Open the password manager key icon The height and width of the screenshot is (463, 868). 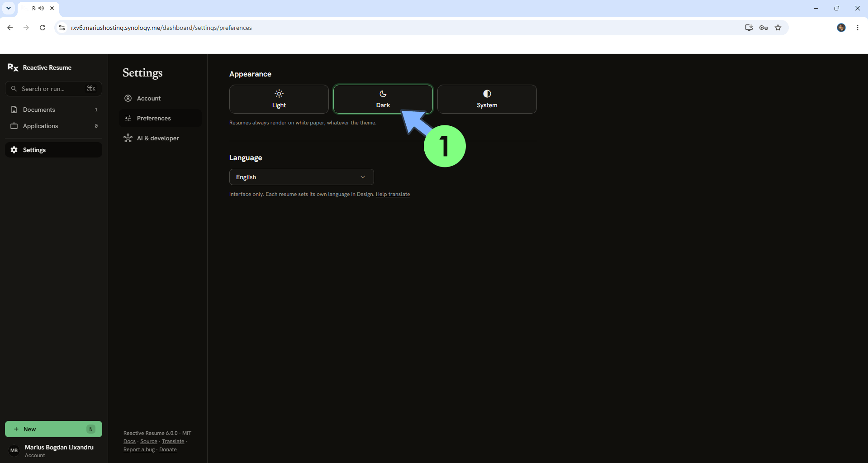(x=764, y=28)
